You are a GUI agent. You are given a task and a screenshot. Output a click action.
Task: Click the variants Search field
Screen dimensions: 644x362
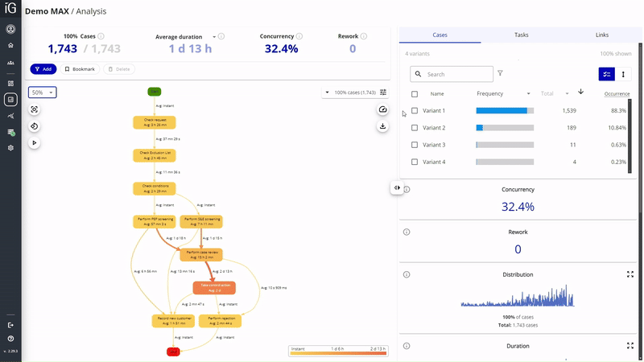click(452, 74)
